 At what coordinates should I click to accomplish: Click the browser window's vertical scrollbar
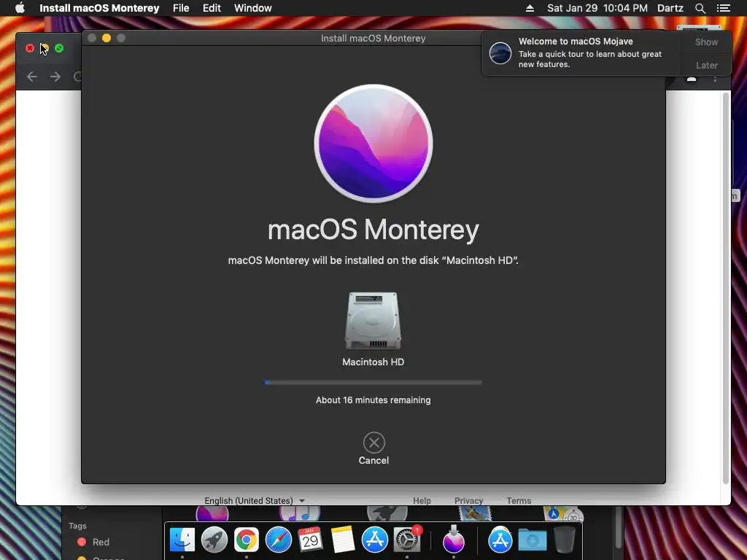[726, 288]
